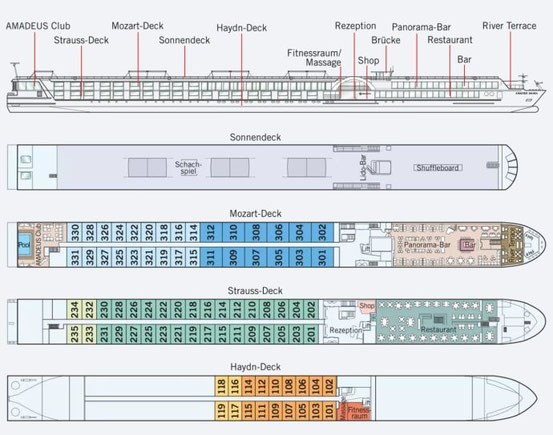
Task: Select the Pool on the Mozart-Deck
Action: point(24,244)
